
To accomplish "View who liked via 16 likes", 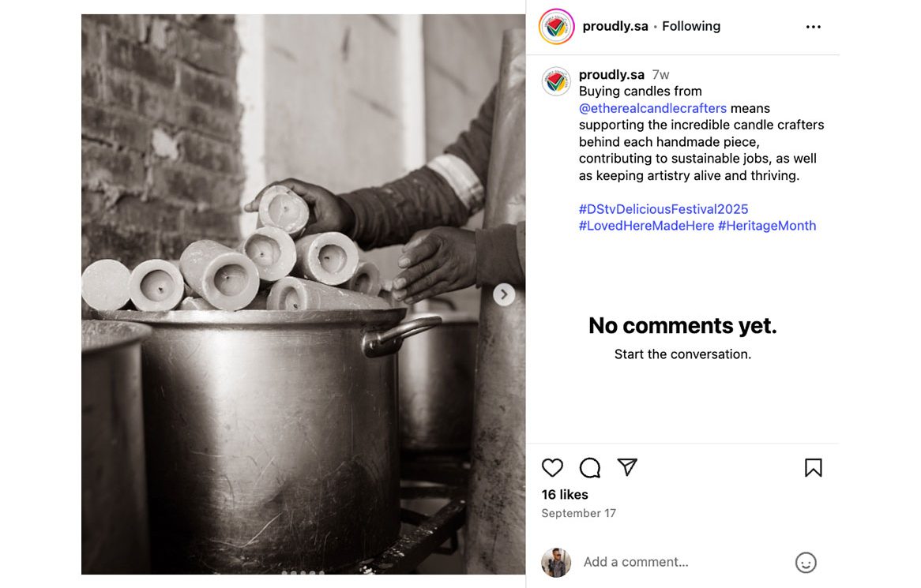I will (565, 495).
